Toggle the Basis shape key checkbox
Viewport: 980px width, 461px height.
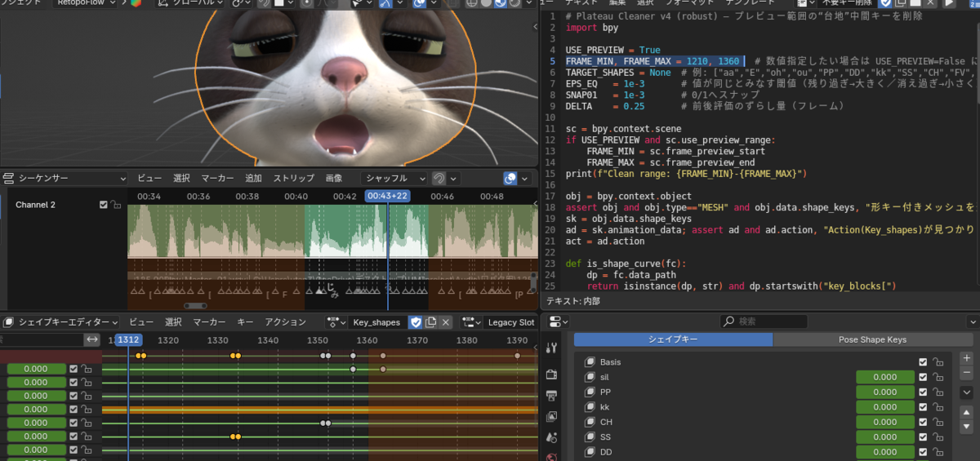pos(923,362)
